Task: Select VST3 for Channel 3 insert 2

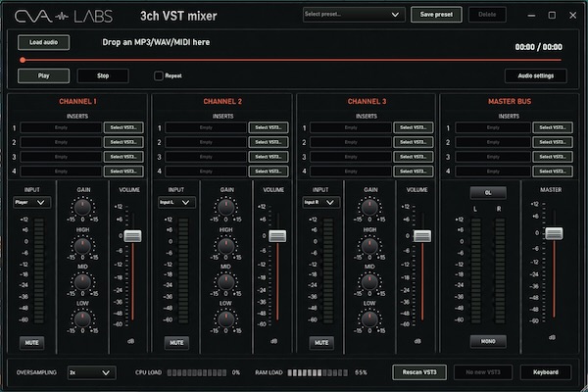Action: [x=414, y=142]
